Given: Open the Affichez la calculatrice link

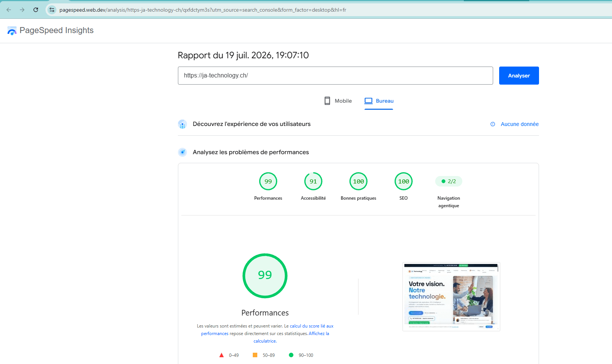Looking at the screenshot, I should click(x=319, y=334).
